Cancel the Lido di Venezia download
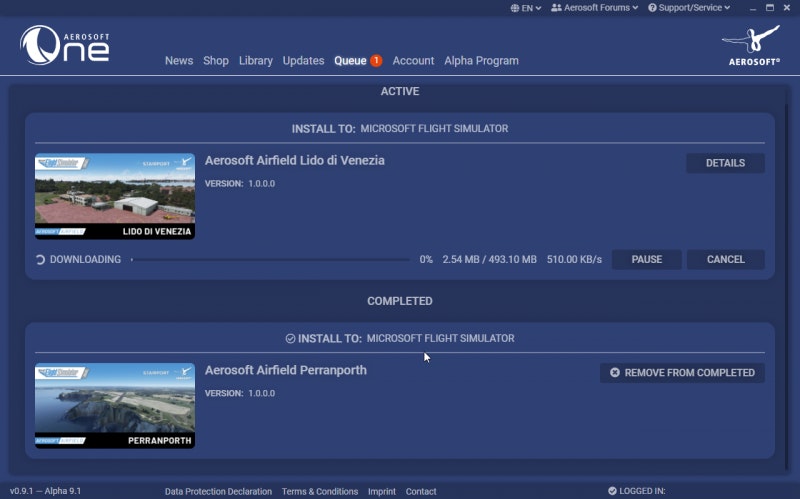 point(725,260)
